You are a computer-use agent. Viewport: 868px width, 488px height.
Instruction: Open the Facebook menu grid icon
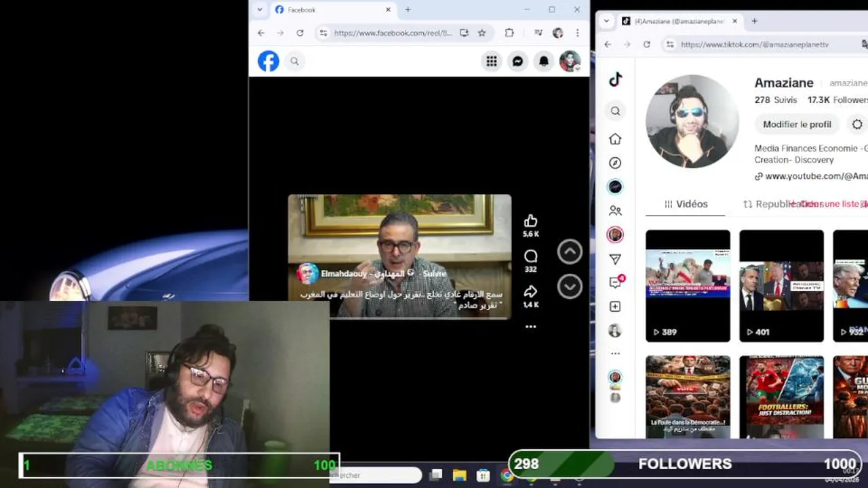(x=492, y=61)
